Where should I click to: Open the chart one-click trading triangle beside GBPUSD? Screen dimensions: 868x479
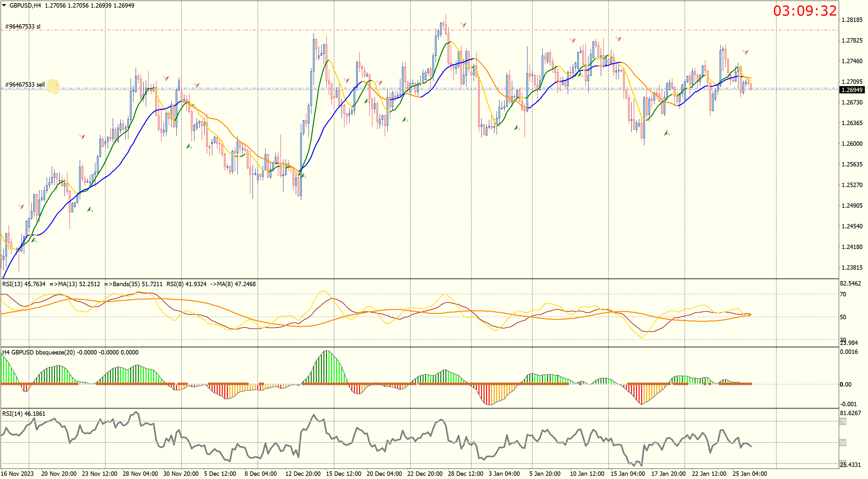[4, 5]
